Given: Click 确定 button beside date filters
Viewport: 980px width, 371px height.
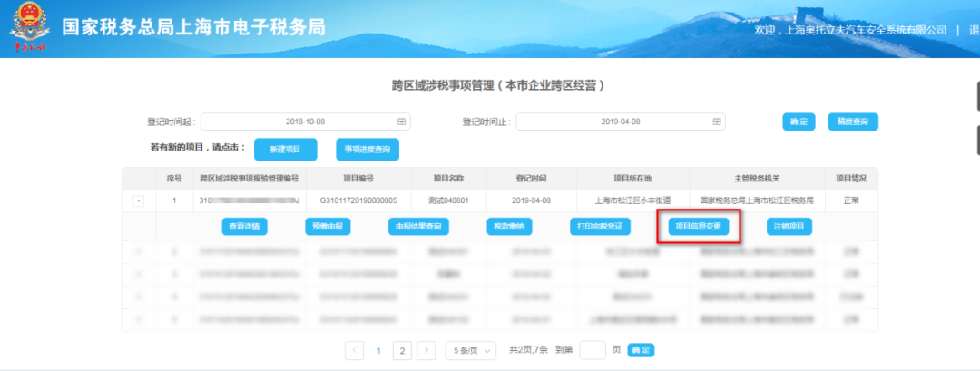Looking at the screenshot, I should tap(799, 122).
